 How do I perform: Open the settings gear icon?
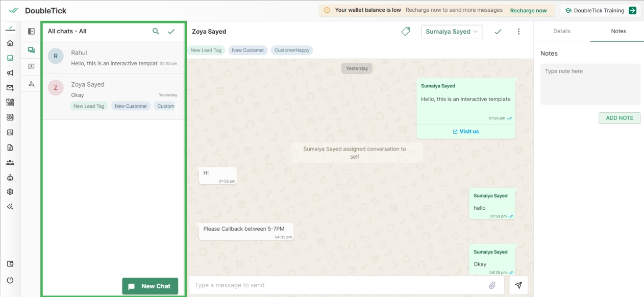pyautogui.click(x=10, y=192)
